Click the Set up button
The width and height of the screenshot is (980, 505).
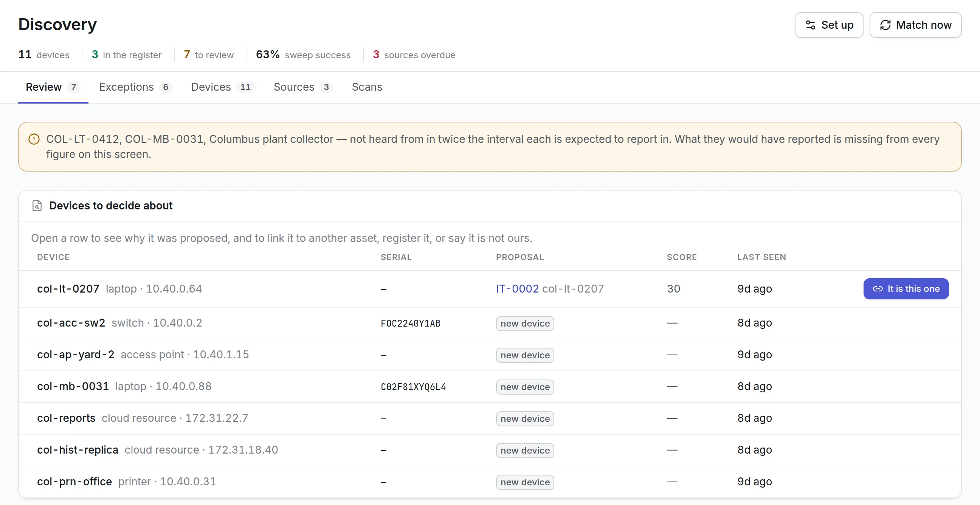tap(829, 25)
